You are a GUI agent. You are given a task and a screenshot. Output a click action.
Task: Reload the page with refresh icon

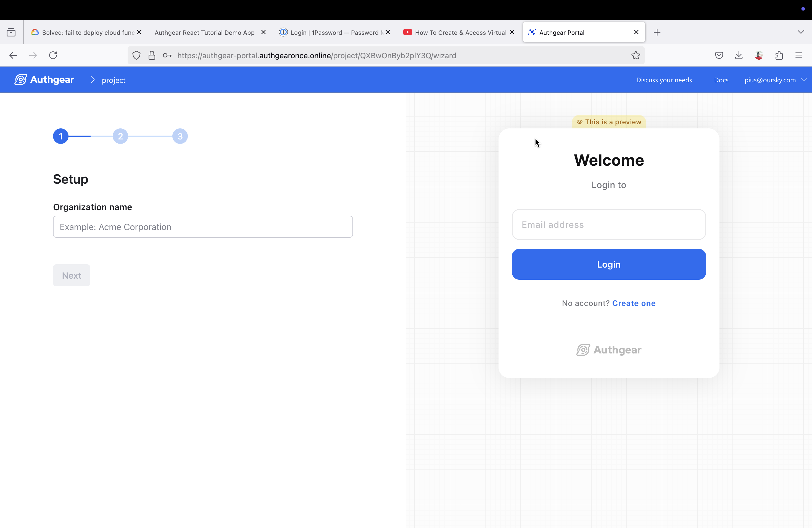click(53, 55)
